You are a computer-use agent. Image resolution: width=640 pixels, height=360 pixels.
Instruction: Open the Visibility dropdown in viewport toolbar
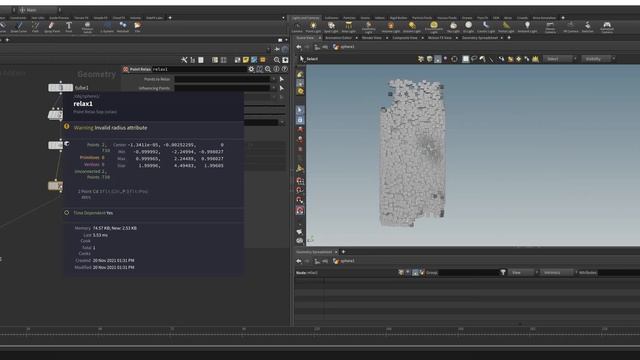598,59
